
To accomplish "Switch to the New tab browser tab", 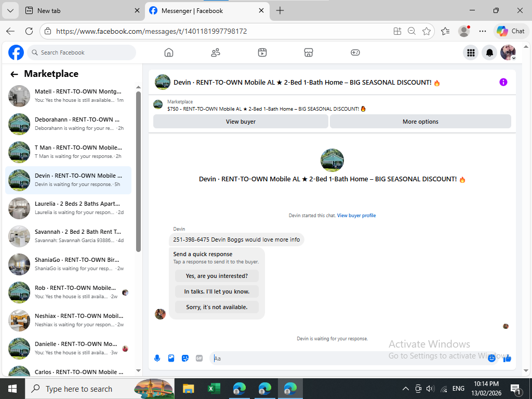I will 83,10.
